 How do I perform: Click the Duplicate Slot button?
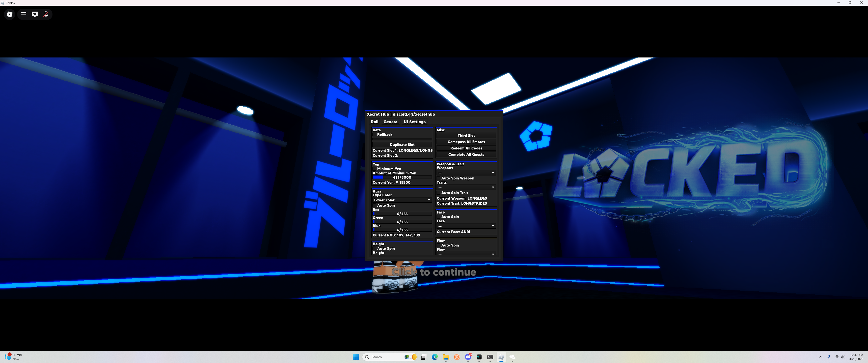click(x=402, y=144)
